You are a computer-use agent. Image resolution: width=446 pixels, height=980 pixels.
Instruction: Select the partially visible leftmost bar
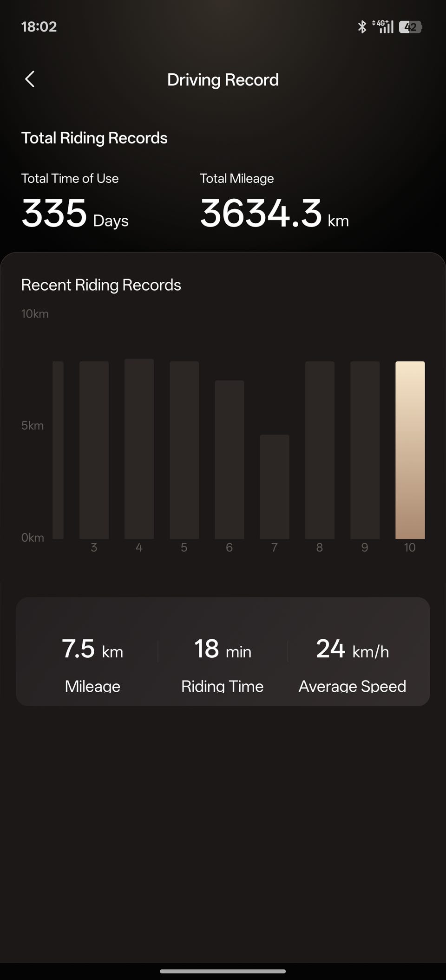pos(58,450)
